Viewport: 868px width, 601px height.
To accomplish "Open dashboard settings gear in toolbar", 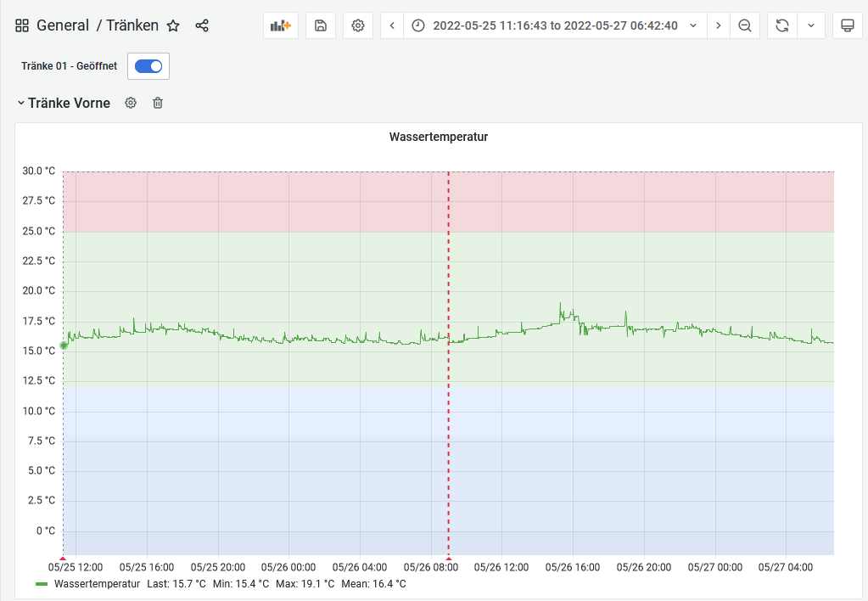I will point(358,25).
